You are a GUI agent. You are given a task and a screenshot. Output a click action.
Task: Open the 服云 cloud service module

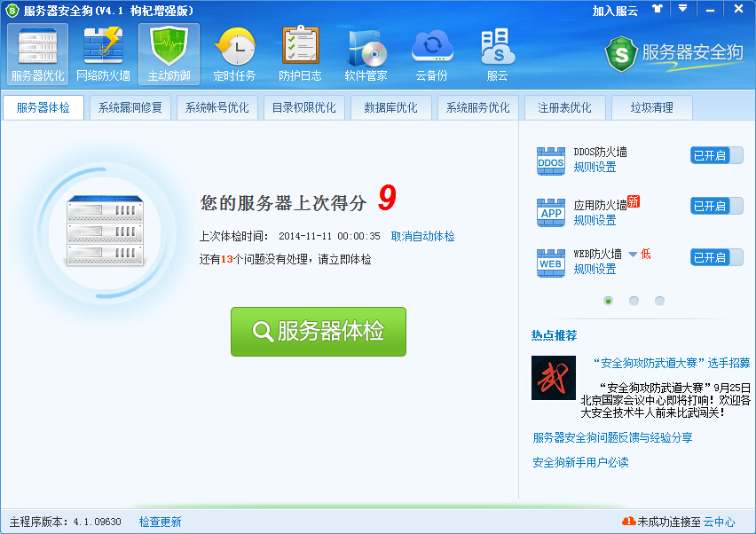[x=495, y=51]
